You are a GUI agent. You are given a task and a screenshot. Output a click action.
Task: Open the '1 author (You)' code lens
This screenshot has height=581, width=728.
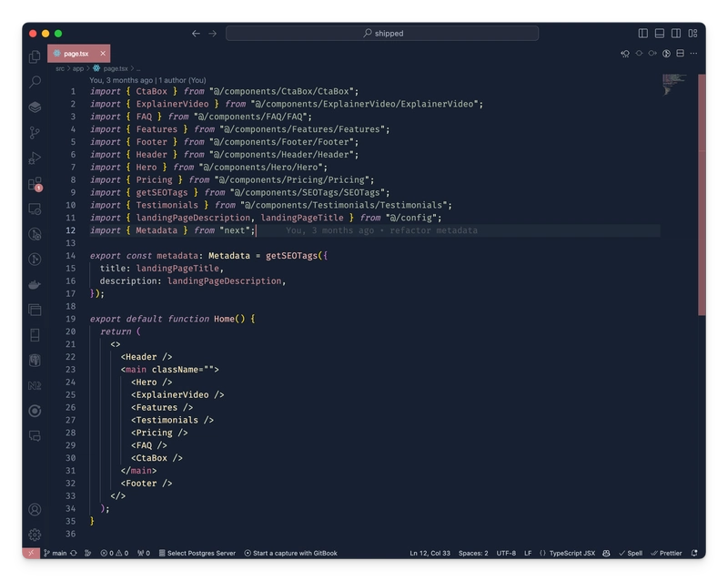tap(183, 80)
